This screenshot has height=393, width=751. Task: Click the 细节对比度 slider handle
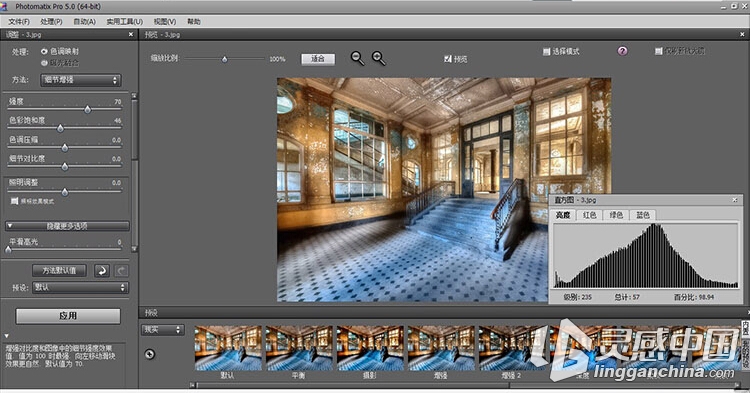65,167
